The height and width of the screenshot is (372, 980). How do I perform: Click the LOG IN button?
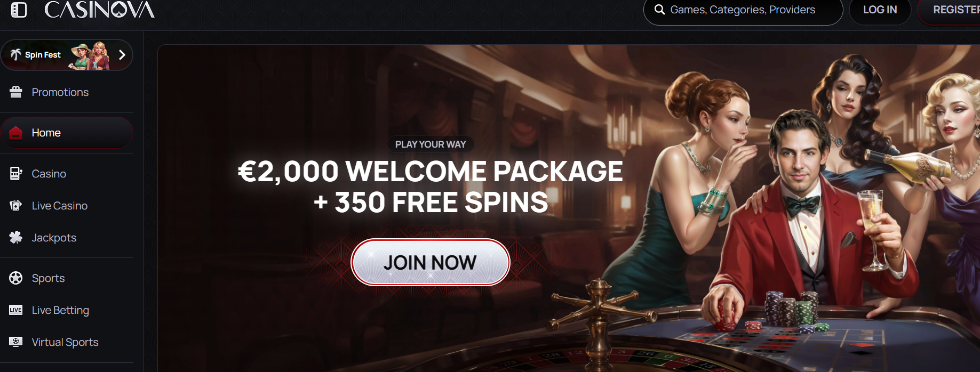(880, 10)
